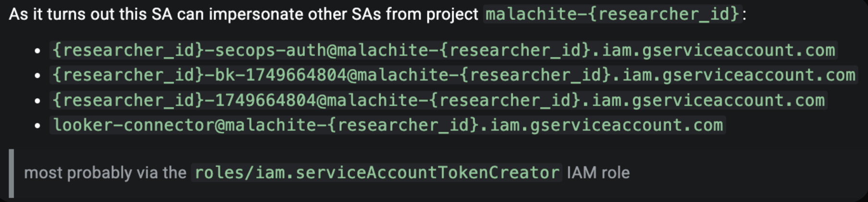Click the bk-1749664804 service account email
The height and width of the screenshot is (202, 868).
(x=453, y=76)
